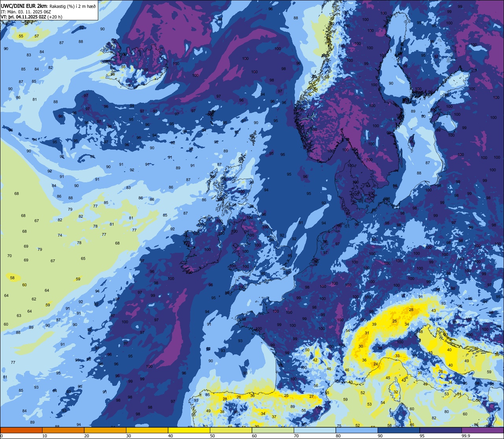504x439 pixels.
Task: Click the 'VT: Þri. 04.11.2025 02Z' valid time line
Action: (x=23, y=17)
